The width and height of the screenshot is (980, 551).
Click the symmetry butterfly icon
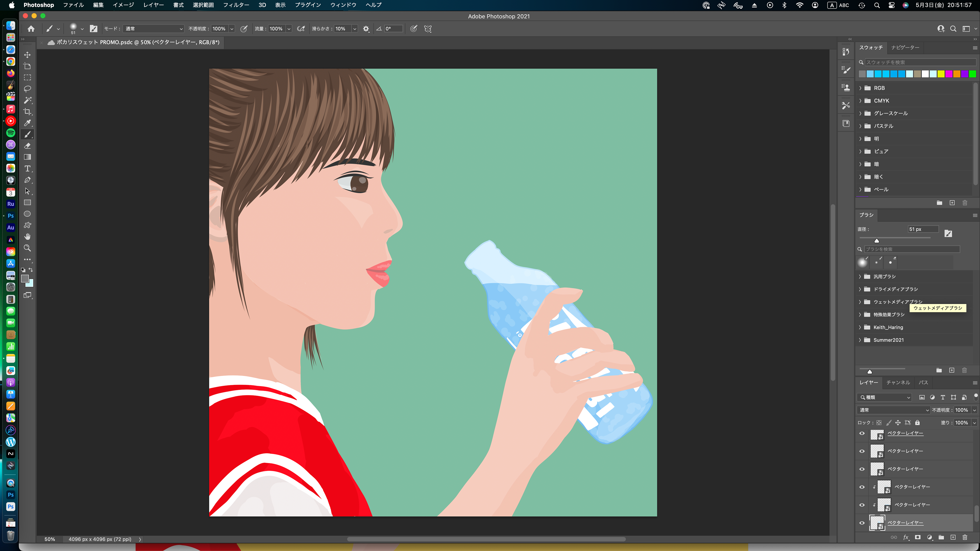point(428,29)
